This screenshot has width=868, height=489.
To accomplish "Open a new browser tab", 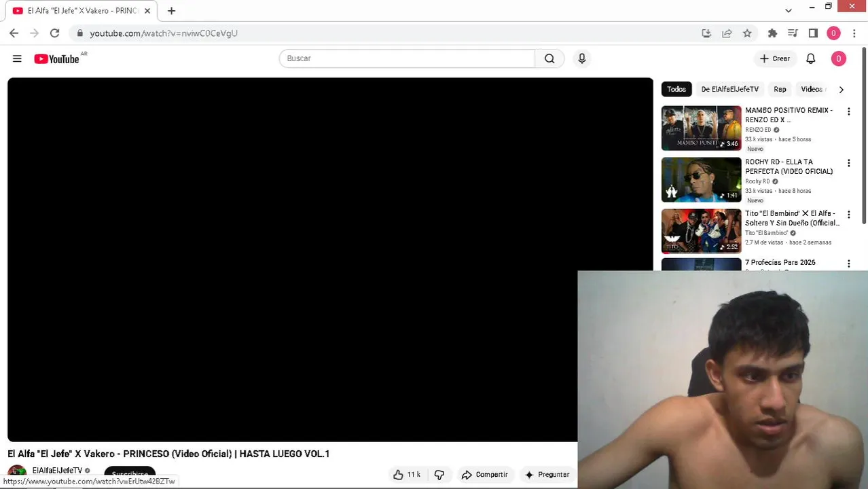I will [171, 11].
